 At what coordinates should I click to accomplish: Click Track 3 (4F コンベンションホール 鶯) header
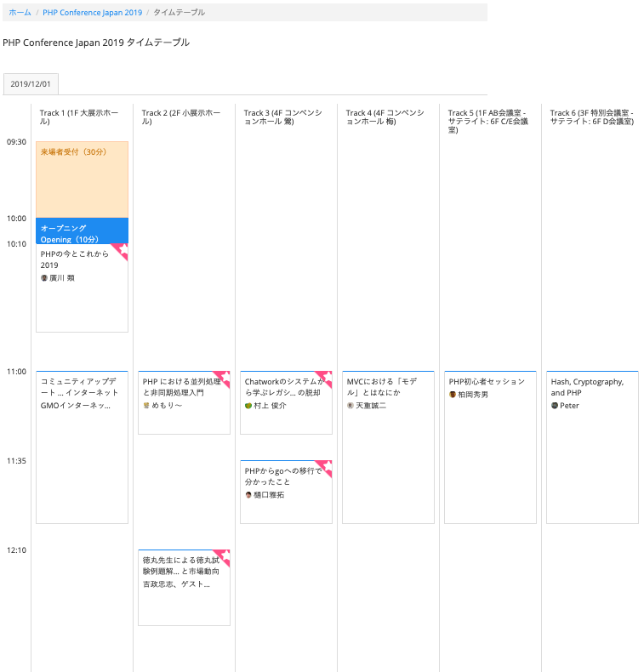coord(282,117)
